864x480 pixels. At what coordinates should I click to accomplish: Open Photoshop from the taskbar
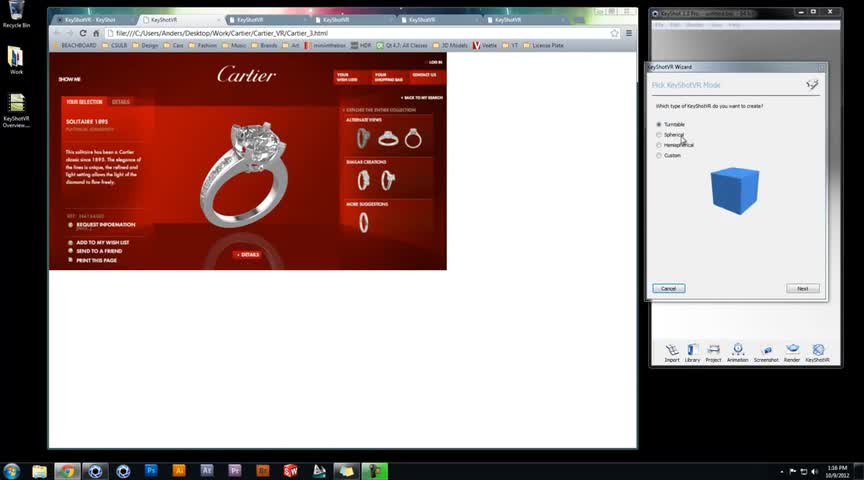click(151, 471)
